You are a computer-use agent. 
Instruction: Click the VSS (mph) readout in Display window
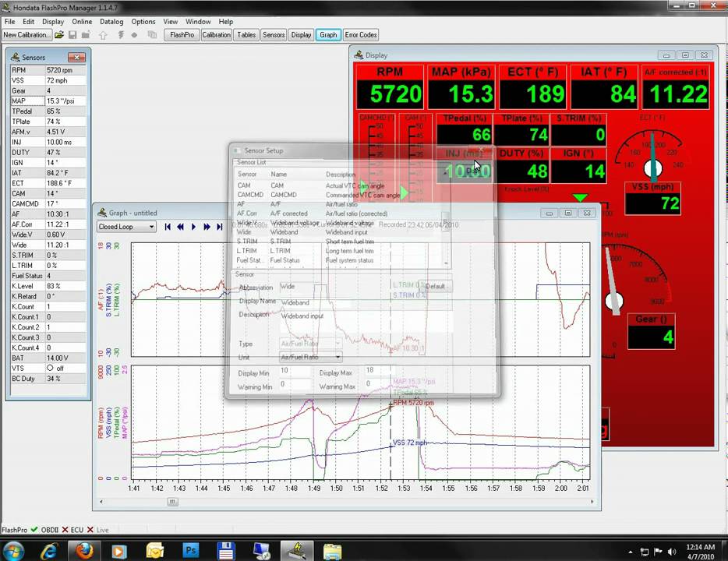pyautogui.click(x=653, y=198)
